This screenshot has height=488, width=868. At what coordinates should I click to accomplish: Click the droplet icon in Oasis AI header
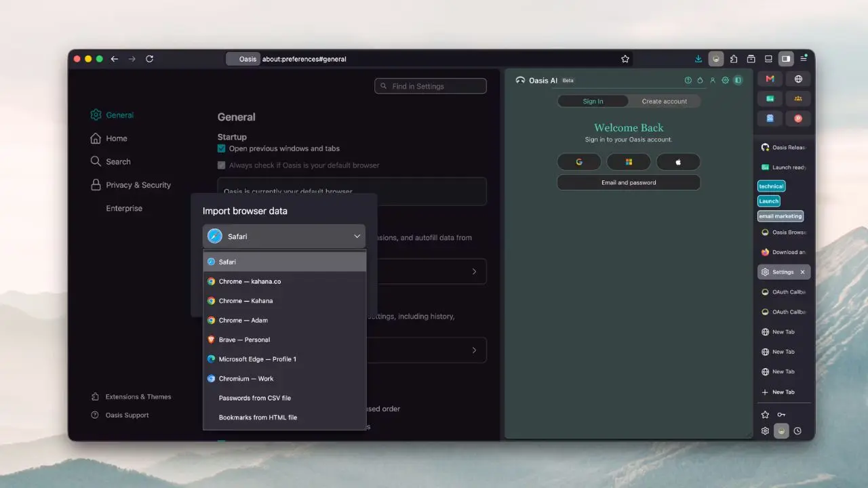(701, 80)
